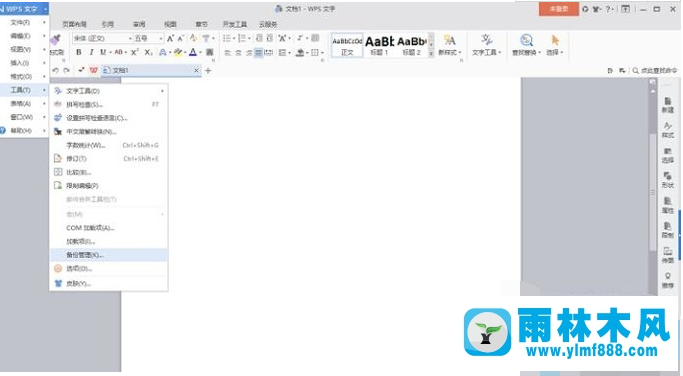Viewport: 683px width, 376px height.
Task: Click the numbered list icon
Action: point(242,38)
